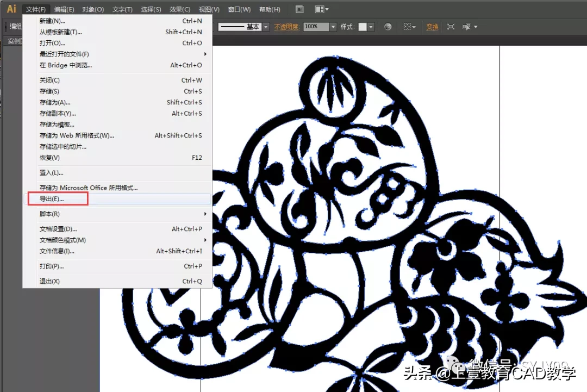Click the isolate selected object icon
Image resolution: width=587 pixels, height=392 pixels.
(x=451, y=27)
